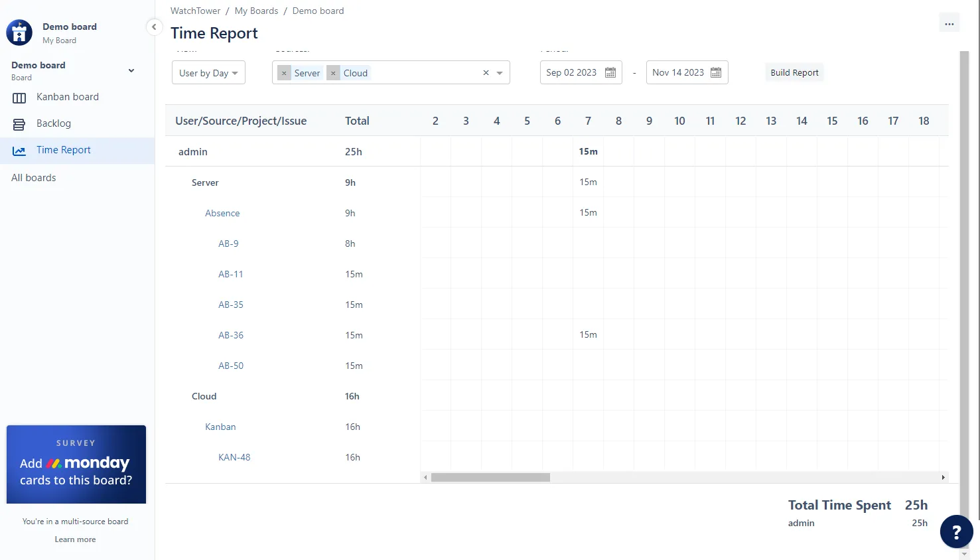The height and width of the screenshot is (560, 980).
Task: Click the horizontal scrollbar left arrow
Action: [425, 478]
